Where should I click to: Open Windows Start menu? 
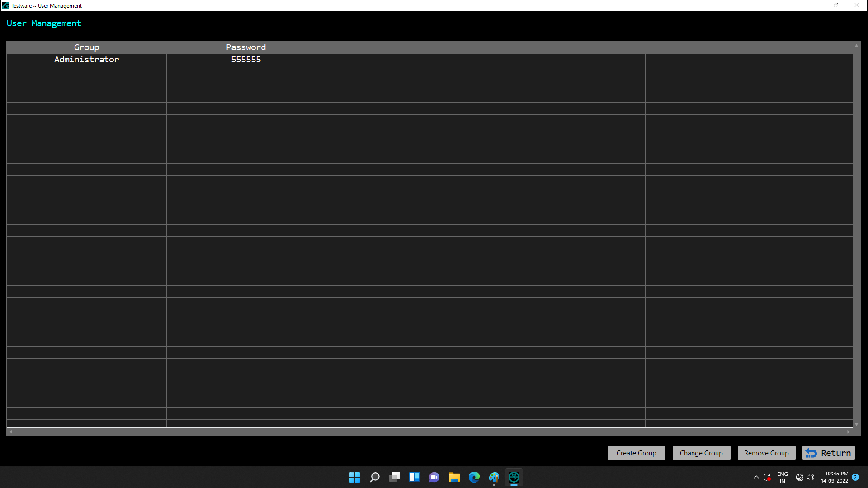(x=354, y=477)
